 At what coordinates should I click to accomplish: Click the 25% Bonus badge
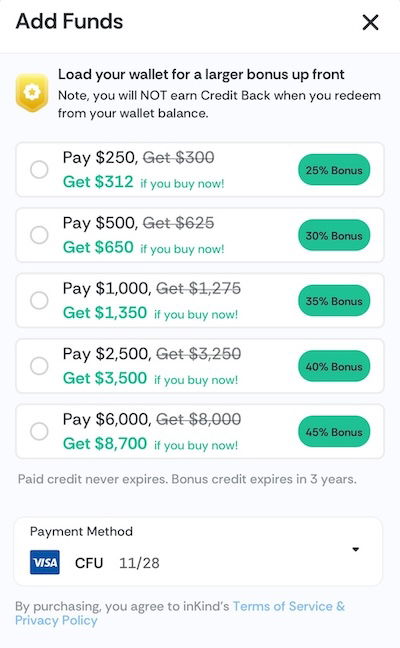334,170
